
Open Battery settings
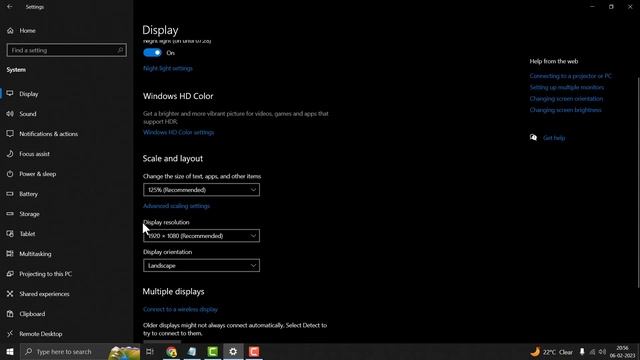point(29,194)
